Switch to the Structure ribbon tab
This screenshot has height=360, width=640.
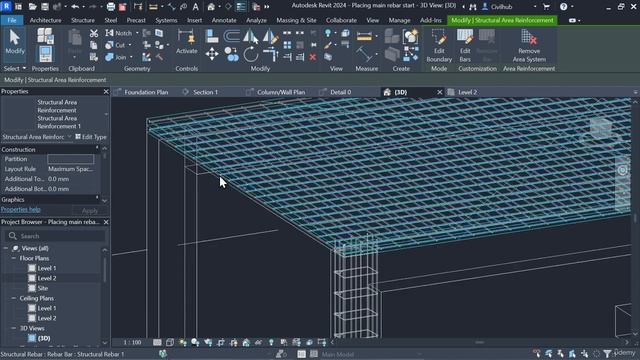(83, 20)
